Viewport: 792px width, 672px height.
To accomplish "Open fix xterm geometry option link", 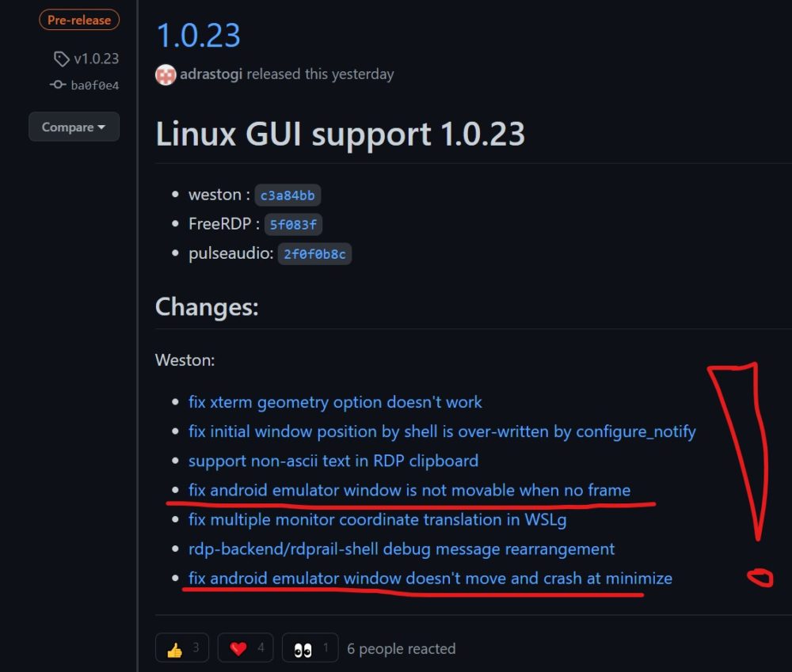I will coord(335,402).
